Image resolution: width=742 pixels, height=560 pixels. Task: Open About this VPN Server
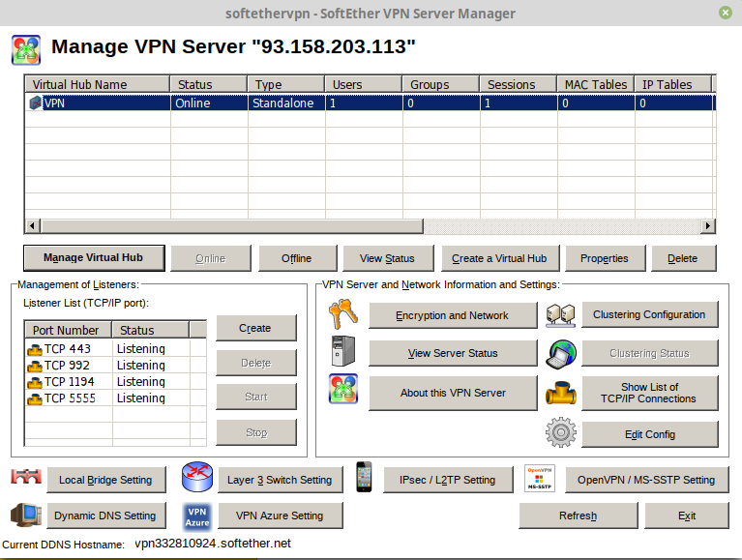tap(453, 393)
